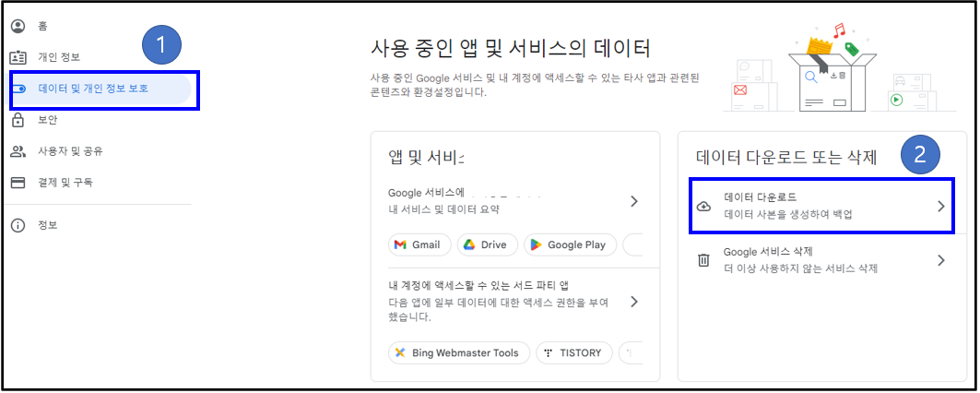The height and width of the screenshot is (393, 980).
Task: Open 결제 및 구독 in sidebar
Action: (65, 183)
